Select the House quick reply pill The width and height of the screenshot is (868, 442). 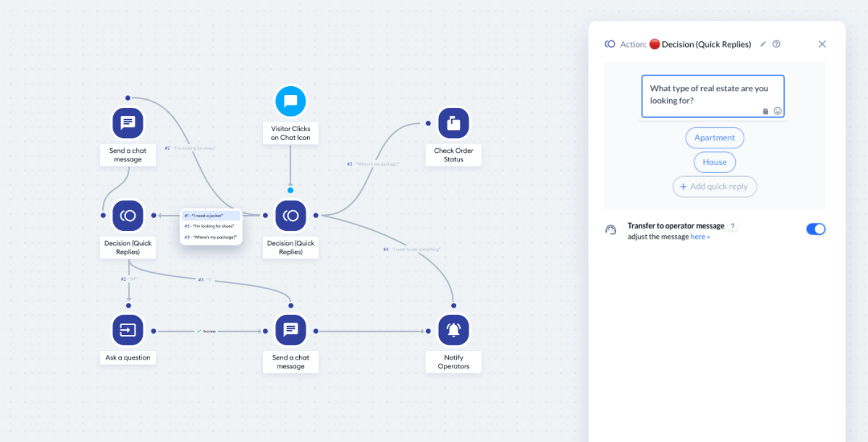coord(714,163)
